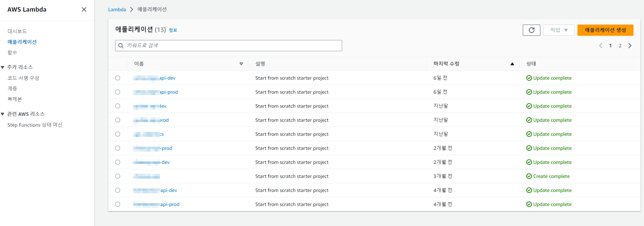
Task: Click the Lambda breadcrumb link
Action: coord(117,9)
